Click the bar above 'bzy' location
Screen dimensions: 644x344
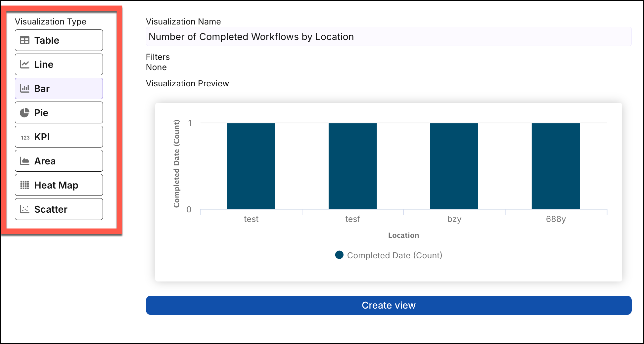coord(454,166)
